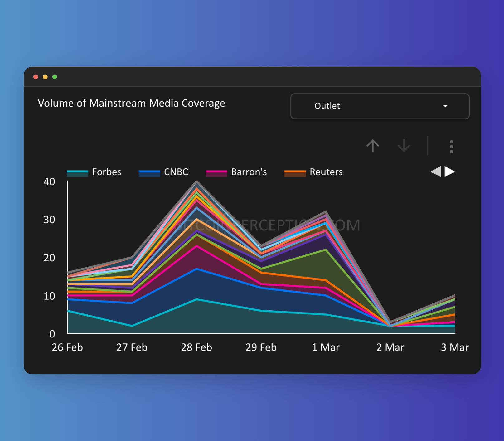The height and width of the screenshot is (441, 504).
Task: Toggle the Reuters legend label
Action: pos(326,172)
